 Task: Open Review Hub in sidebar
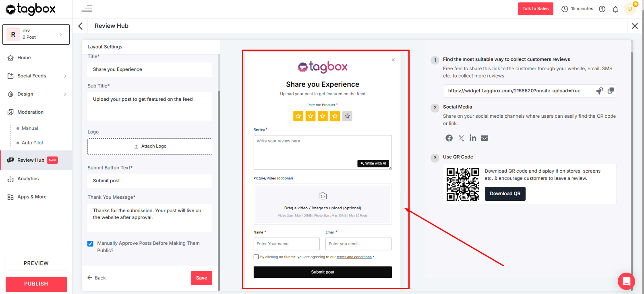click(x=36, y=160)
